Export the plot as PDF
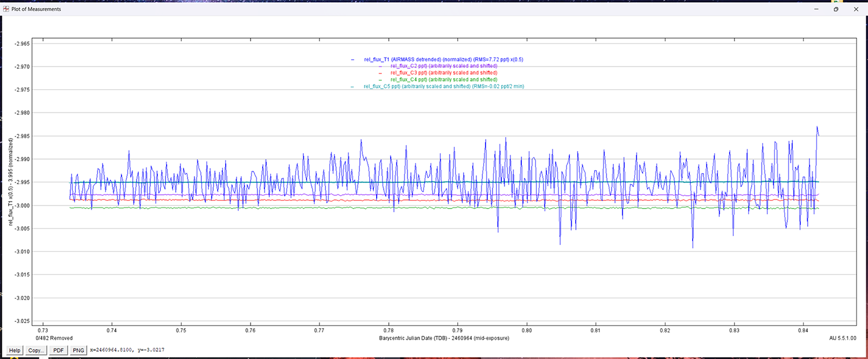Screen dimensions: 868x359 tap(58, 350)
